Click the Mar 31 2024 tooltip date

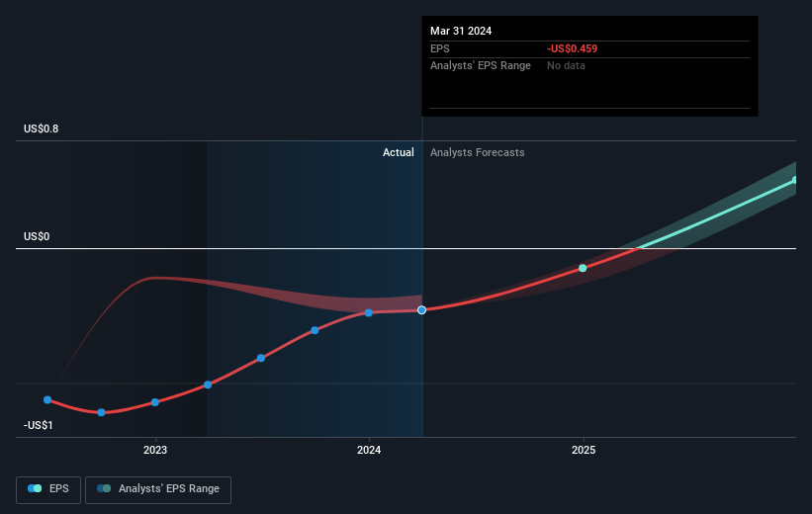[461, 31]
